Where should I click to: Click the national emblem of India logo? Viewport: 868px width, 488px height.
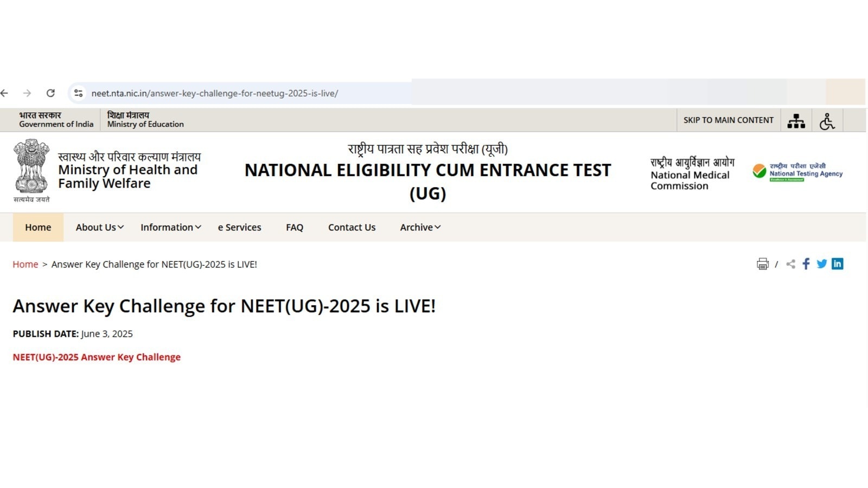click(31, 171)
